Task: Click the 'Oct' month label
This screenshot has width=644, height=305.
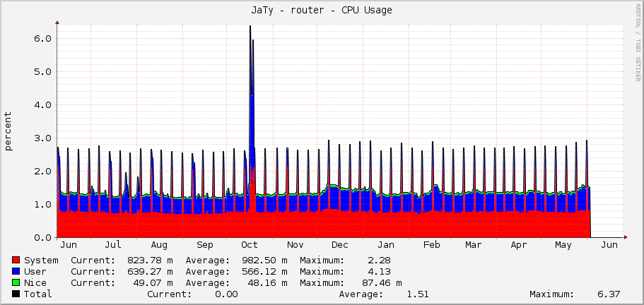Action: click(x=250, y=245)
